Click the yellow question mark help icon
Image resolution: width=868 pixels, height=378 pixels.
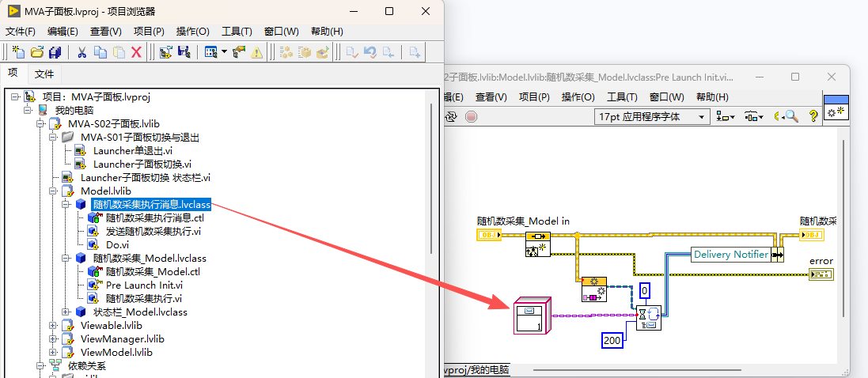click(813, 116)
